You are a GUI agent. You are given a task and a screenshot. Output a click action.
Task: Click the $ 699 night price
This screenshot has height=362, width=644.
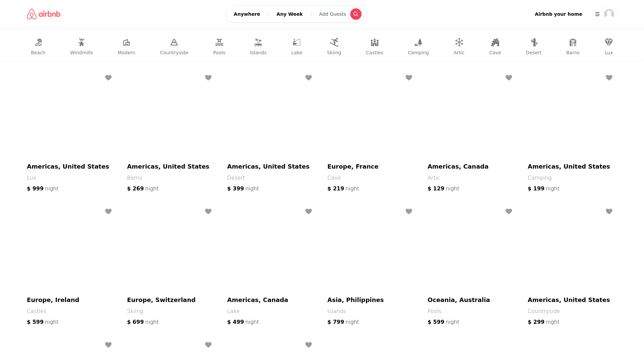[143, 322]
